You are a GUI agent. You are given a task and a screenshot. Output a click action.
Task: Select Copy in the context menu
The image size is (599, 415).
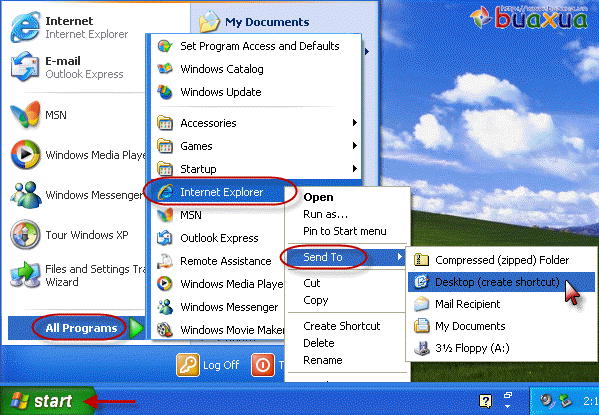pyautogui.click(x=316, y=300)
